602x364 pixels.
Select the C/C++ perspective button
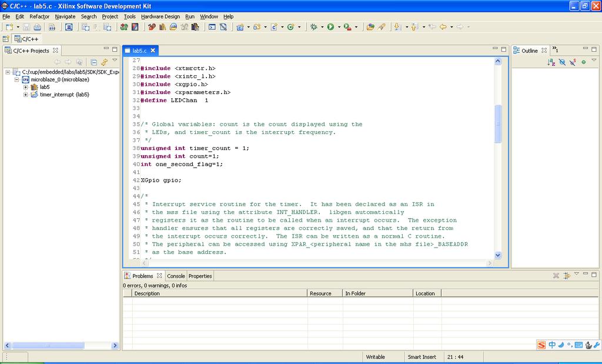pyautogui.click(x=26, y=39)
